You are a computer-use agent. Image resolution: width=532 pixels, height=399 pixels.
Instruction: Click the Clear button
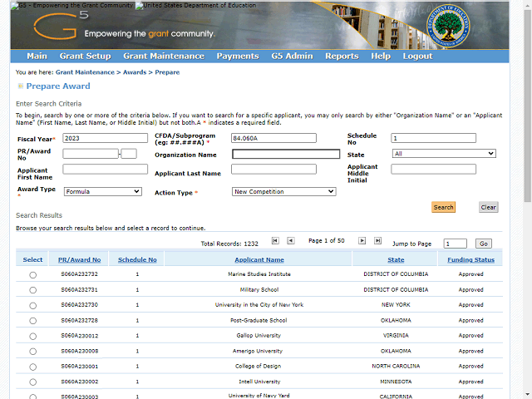pyautogui.click(x=489, y=208)
